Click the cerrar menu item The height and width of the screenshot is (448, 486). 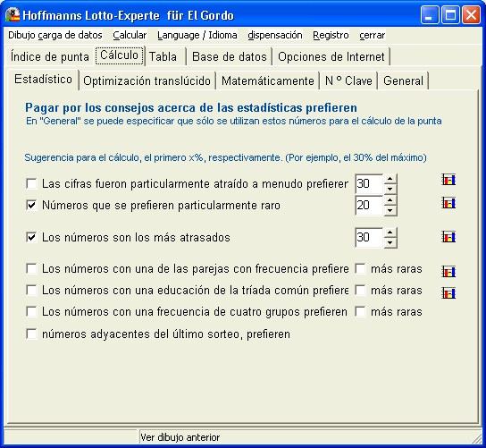(373, 35)
